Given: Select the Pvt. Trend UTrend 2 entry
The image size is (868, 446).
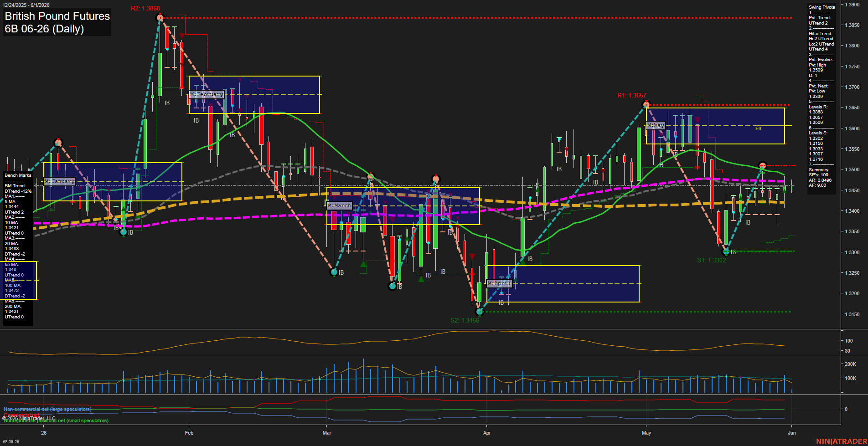Looking at the screenshot, I should coord(820,21).
